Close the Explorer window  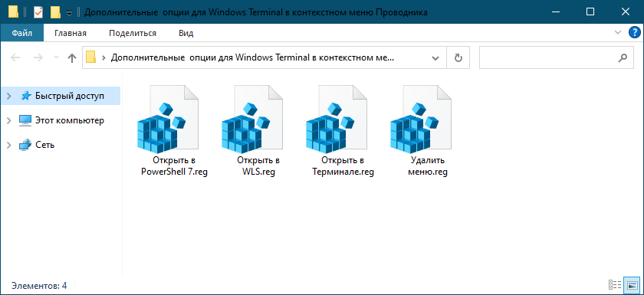click(x=626, y=12)
